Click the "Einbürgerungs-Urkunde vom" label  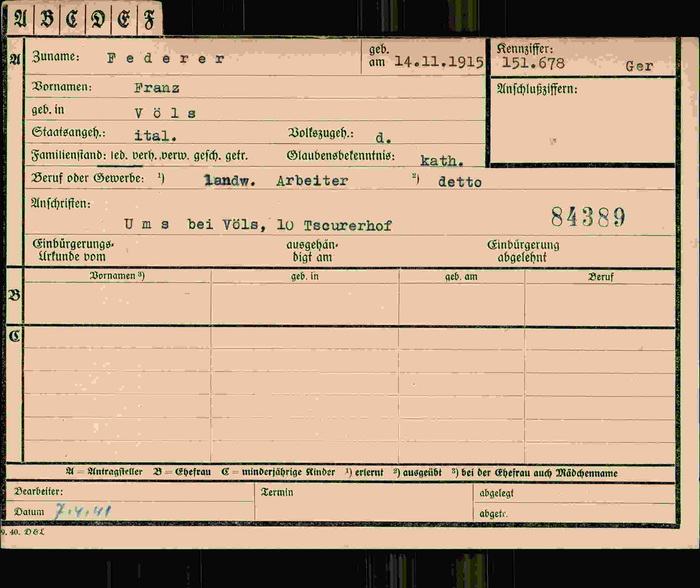[x=73, y=250]
